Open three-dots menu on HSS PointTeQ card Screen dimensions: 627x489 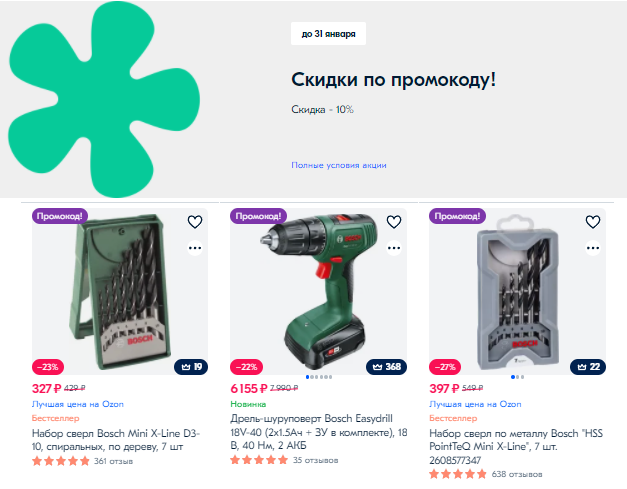pyautogui.click(x=593, y=248)
